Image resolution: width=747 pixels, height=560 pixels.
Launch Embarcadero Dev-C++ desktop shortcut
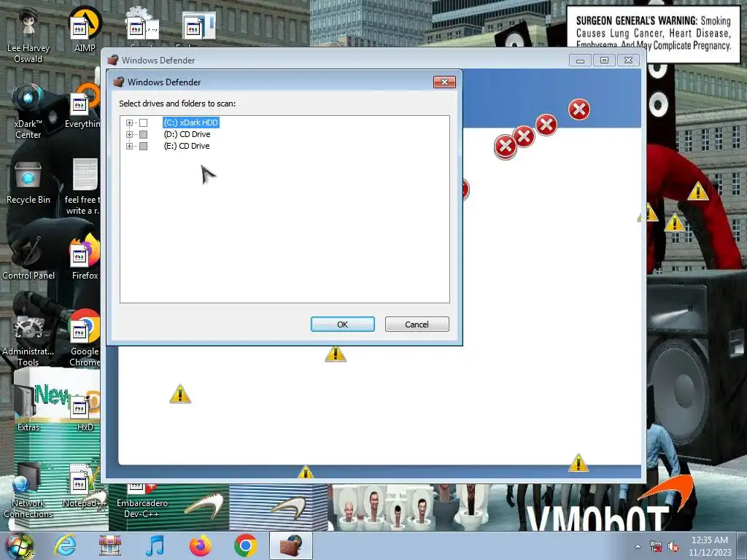point(142,500)
